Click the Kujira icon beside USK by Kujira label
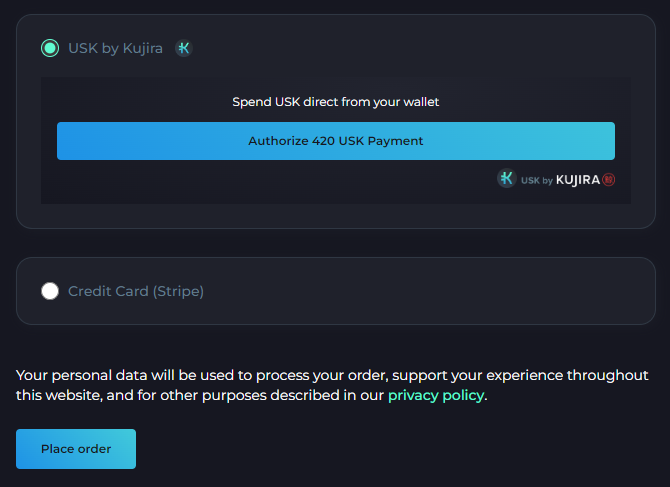The height and width of the screenshot is (487, 670). (x=184, y=48)
